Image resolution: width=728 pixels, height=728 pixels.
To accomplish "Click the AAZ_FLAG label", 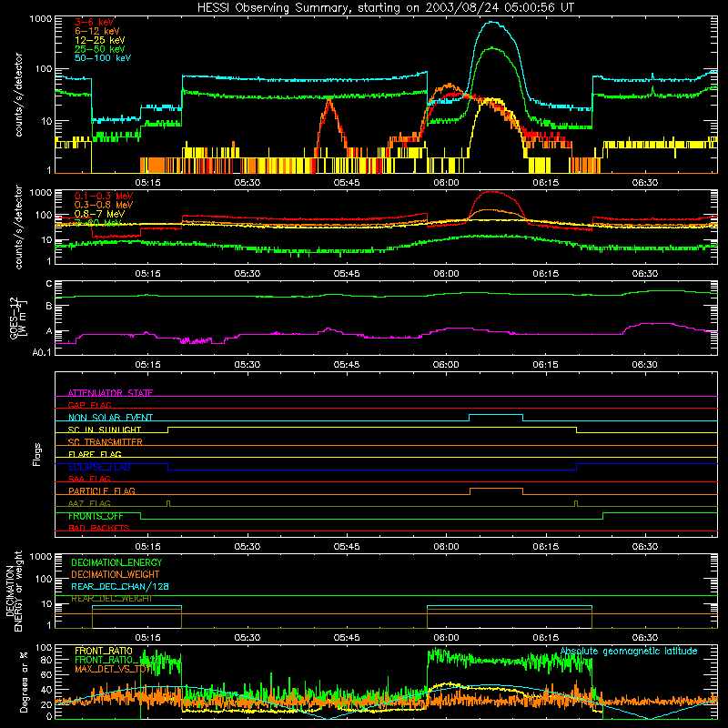I will pos(89,503).
